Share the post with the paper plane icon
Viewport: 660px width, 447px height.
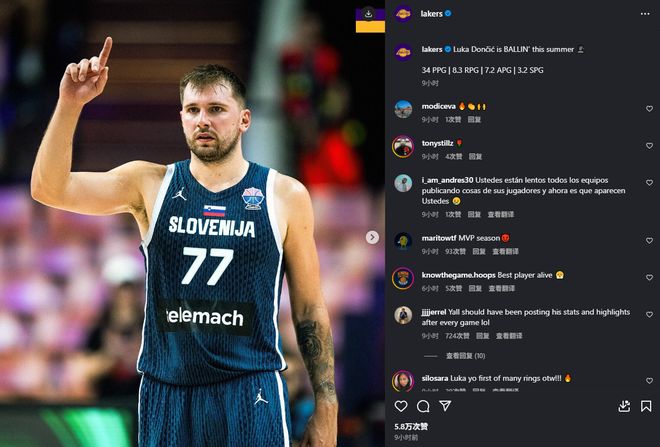445,406
